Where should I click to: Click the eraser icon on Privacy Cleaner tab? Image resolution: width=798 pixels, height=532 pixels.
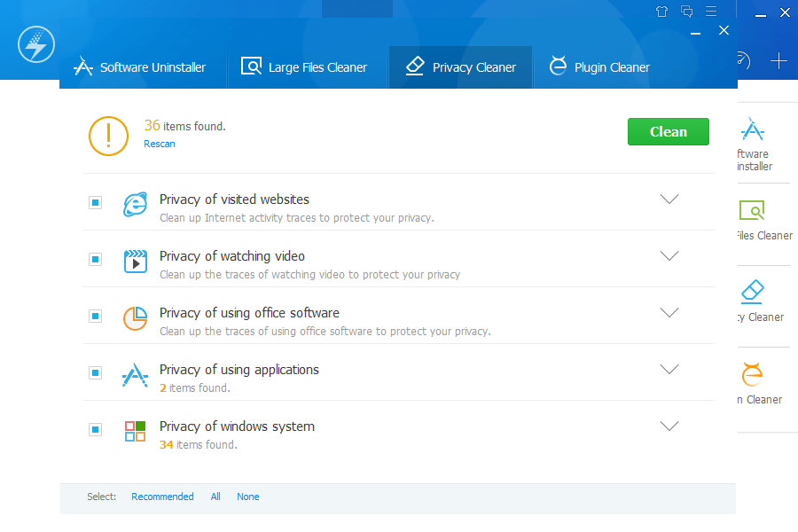tap(415, 66)
